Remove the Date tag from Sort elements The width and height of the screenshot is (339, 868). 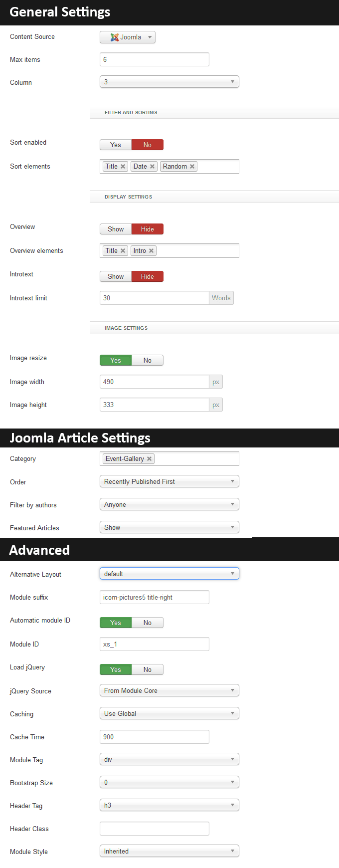click(152, 167)
